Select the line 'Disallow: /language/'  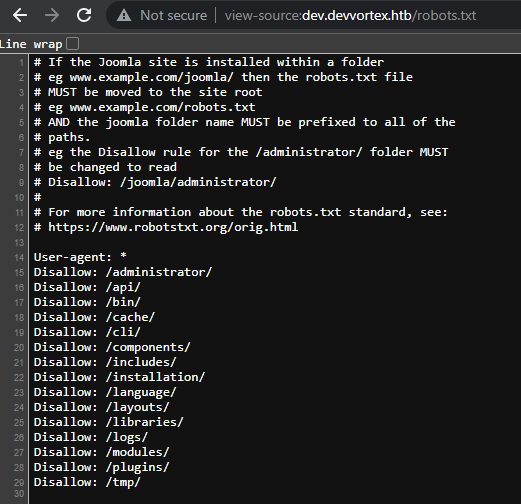[x=105, y=392]
